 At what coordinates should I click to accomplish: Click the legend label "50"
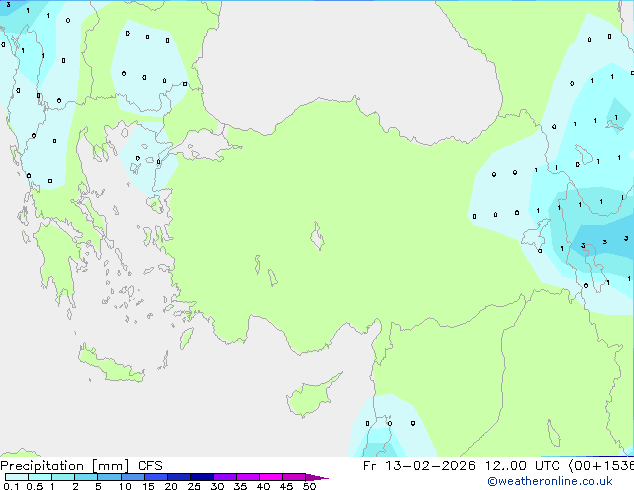pos(309,486)
